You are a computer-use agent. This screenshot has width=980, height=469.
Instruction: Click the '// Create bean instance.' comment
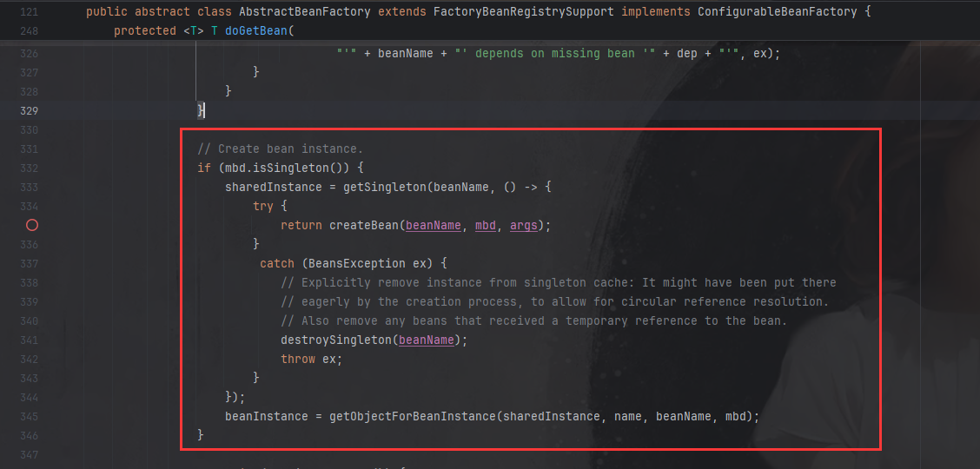280,149
